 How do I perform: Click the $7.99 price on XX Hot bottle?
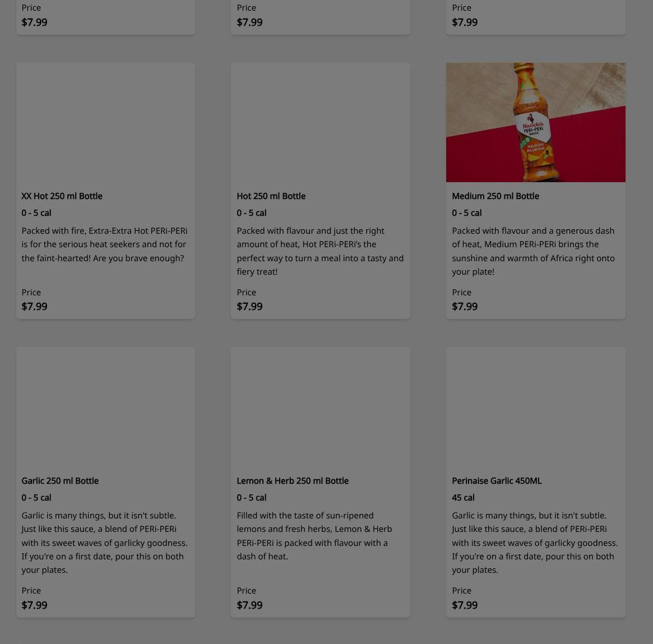pyautogui.click(x=34, y=307)
